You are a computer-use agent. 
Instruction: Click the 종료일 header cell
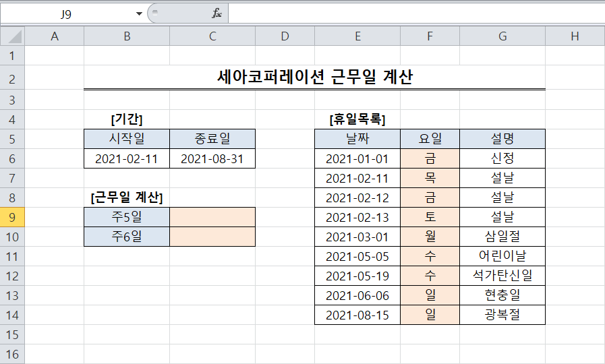click(212, 139)
